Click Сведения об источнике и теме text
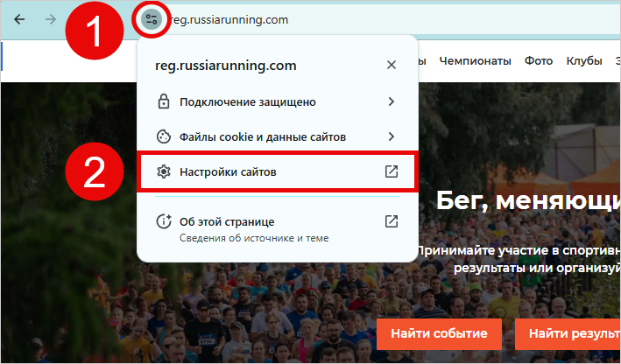The width and height of the screenshot is (621, 364). (x=254, y=238)
